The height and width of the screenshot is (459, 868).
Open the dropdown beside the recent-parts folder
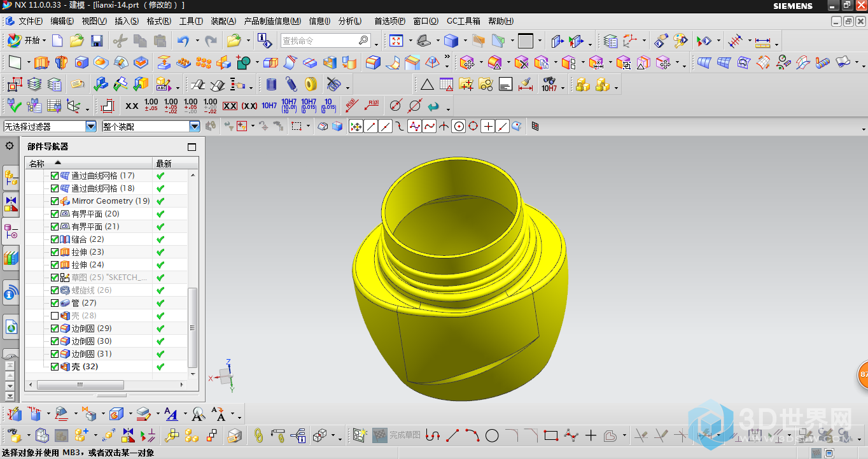click(248, 41)
